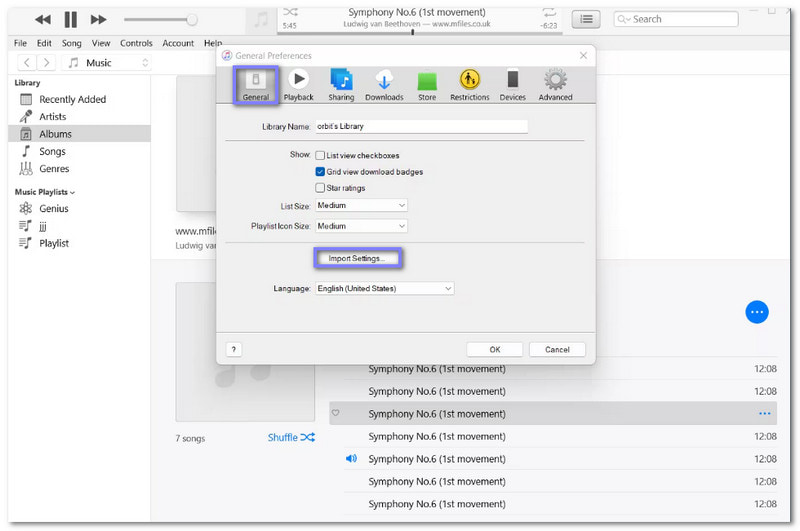The image size is (800, 531).
Task: Open the Playlist Icon Size dropdown
Action: (361, 226)
